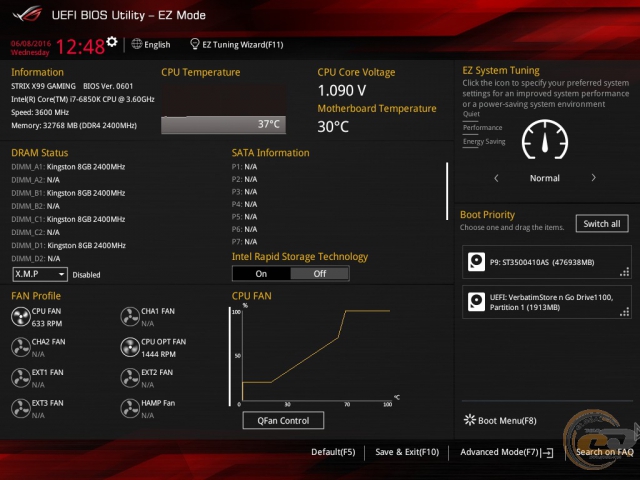Image resolution: width=640 pixels, height=480 pixels.
Task: Click the DIMM_C1 Kingston 8GB entry
Action: tap(68, 219)
